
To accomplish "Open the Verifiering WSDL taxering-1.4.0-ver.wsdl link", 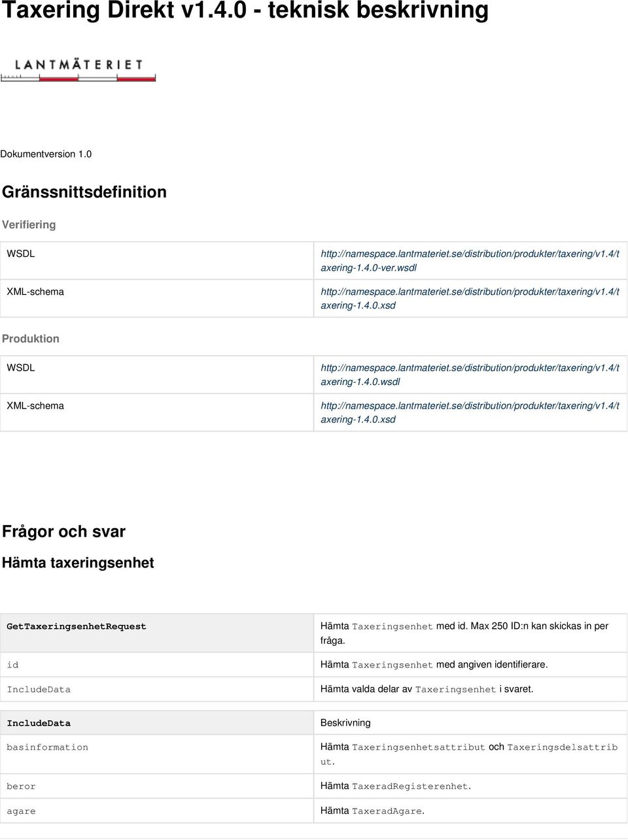I will [x=470, y=261].
